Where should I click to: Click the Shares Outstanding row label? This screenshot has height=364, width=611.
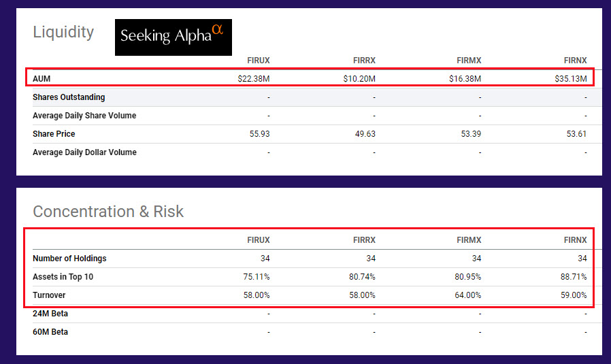(69, 97)
